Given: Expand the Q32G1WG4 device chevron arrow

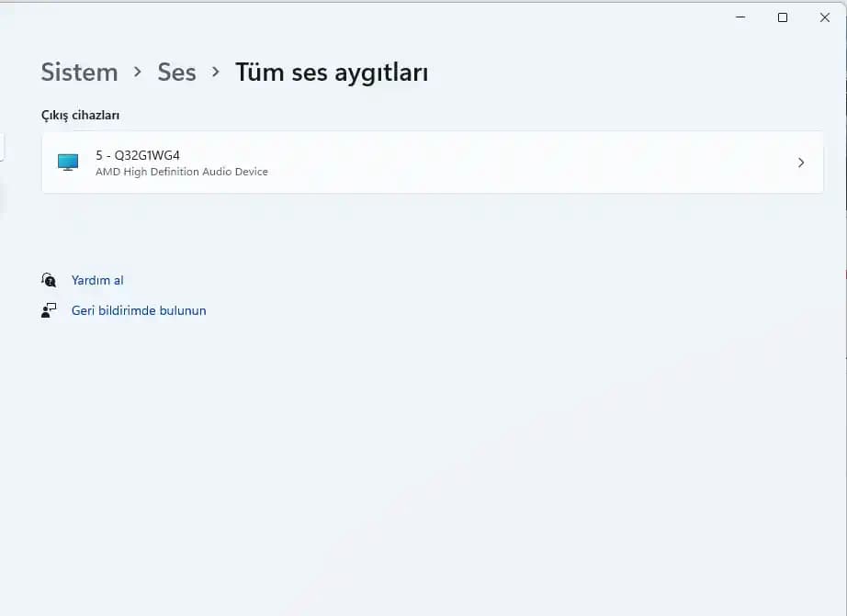Looking at the screenshot, I should pyautogui.click(x=800, y=162).
